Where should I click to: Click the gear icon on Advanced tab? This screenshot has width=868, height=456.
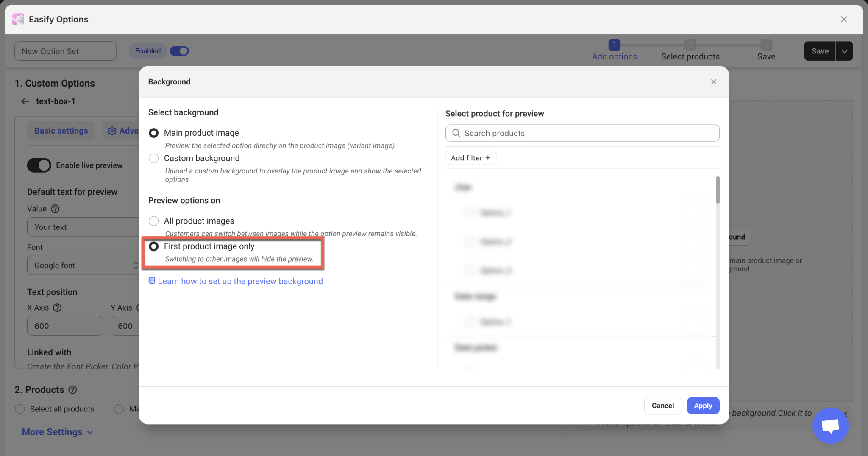(112, 131)
